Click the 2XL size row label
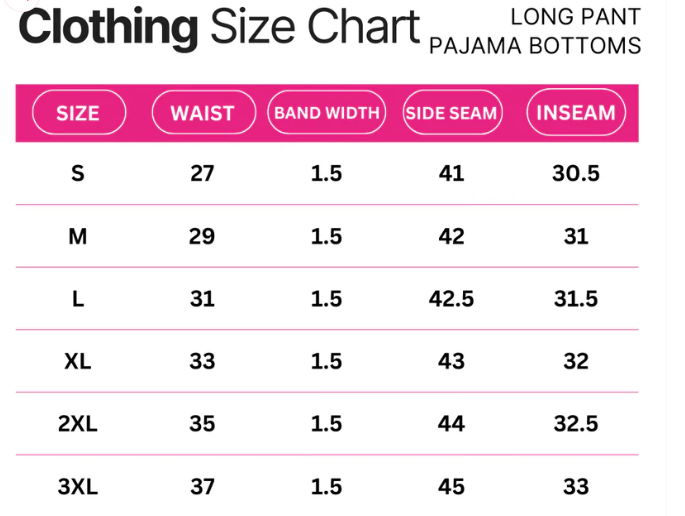Screen dimensions: 685x516 coord(78,423)
